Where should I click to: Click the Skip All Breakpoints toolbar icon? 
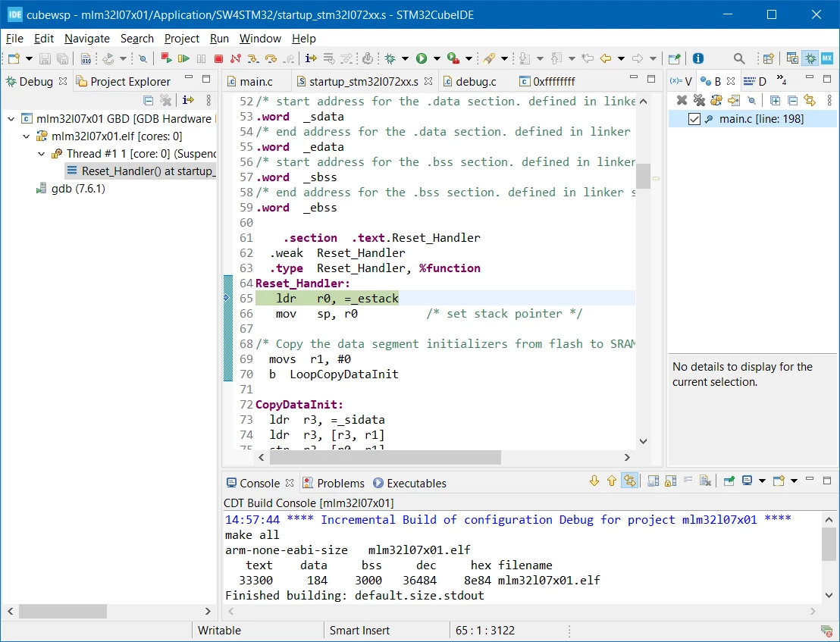(x=143, y=58)
